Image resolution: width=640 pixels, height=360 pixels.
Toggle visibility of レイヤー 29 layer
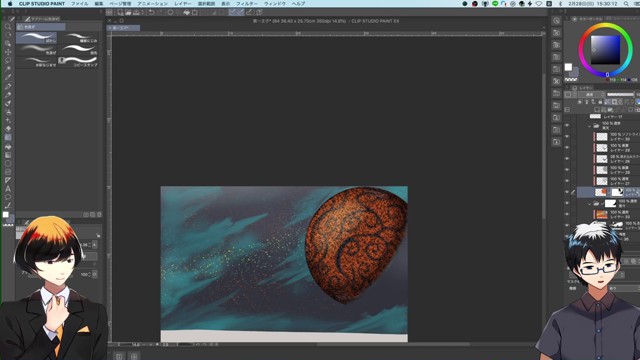click(567, 148)
